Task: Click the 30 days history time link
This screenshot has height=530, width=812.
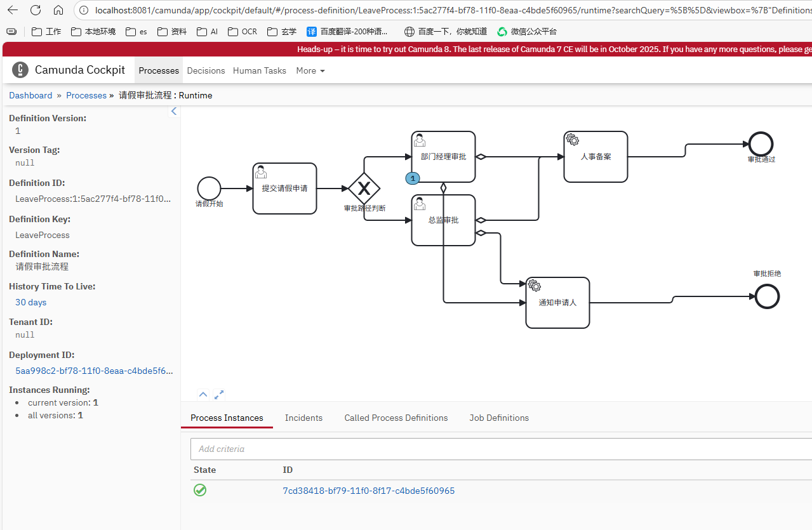Action: tap(31, 302)
